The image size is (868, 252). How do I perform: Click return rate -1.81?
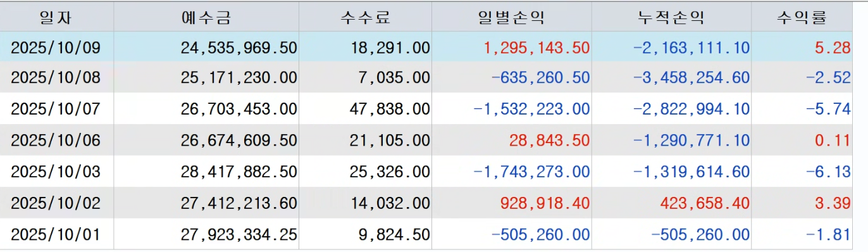coord(828,234)
